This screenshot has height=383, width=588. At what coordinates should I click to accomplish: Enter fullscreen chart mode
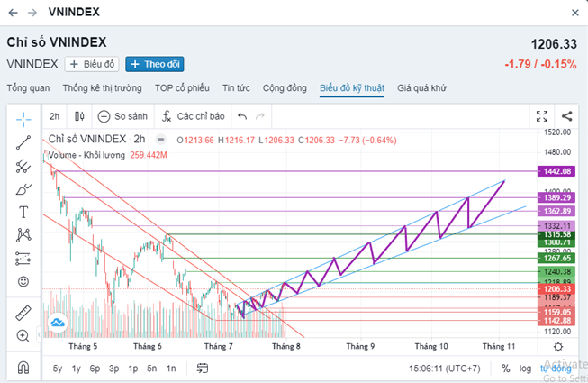[x=542, y=116]
